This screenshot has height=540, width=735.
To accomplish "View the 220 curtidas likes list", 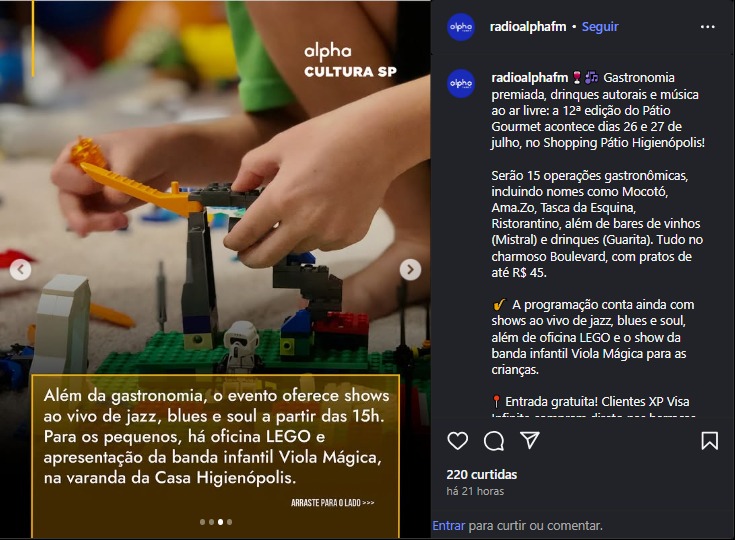I will [x=481, y=474].
